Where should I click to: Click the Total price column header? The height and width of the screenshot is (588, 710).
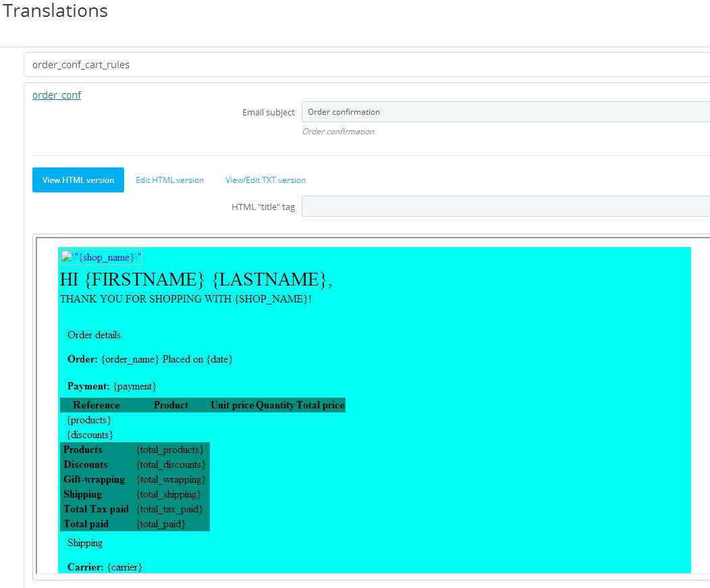321,405
